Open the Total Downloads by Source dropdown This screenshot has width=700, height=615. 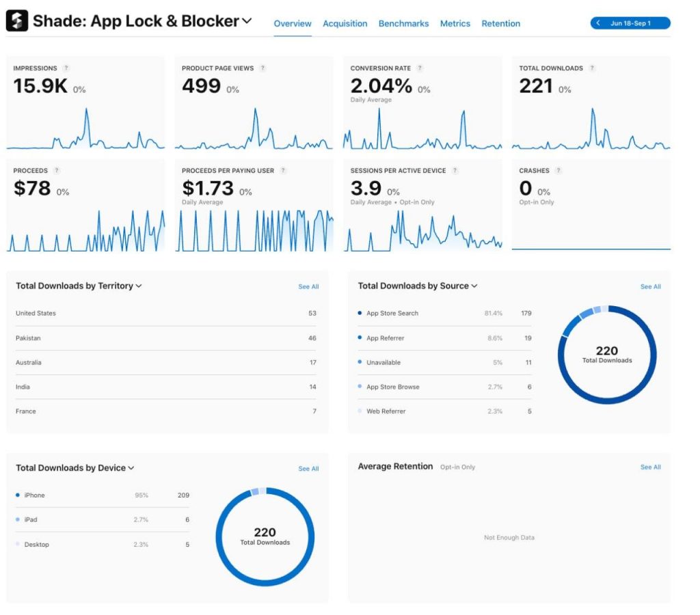tap(474, 286)
